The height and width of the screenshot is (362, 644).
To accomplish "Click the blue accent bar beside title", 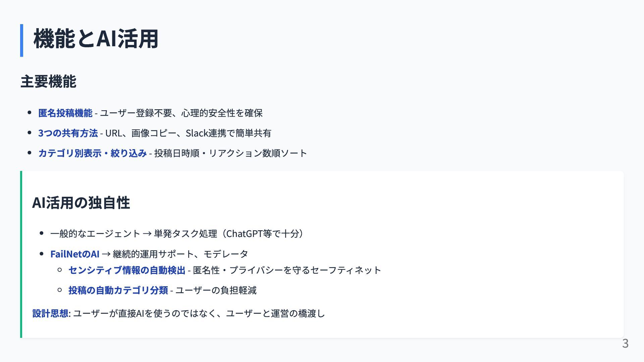I will pos(21,40).
